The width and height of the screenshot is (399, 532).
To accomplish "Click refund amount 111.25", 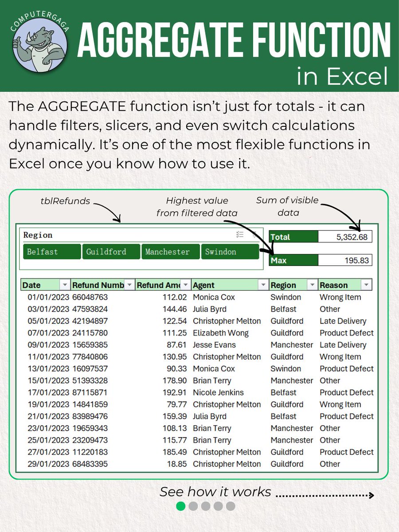I will tap(175, 333).
